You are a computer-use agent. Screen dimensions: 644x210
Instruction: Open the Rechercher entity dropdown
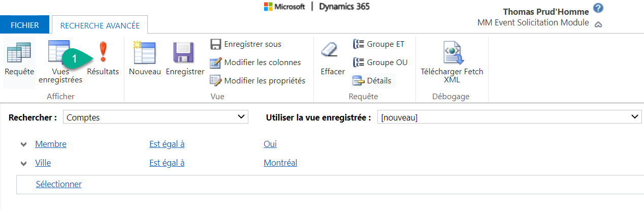point(155,117)
